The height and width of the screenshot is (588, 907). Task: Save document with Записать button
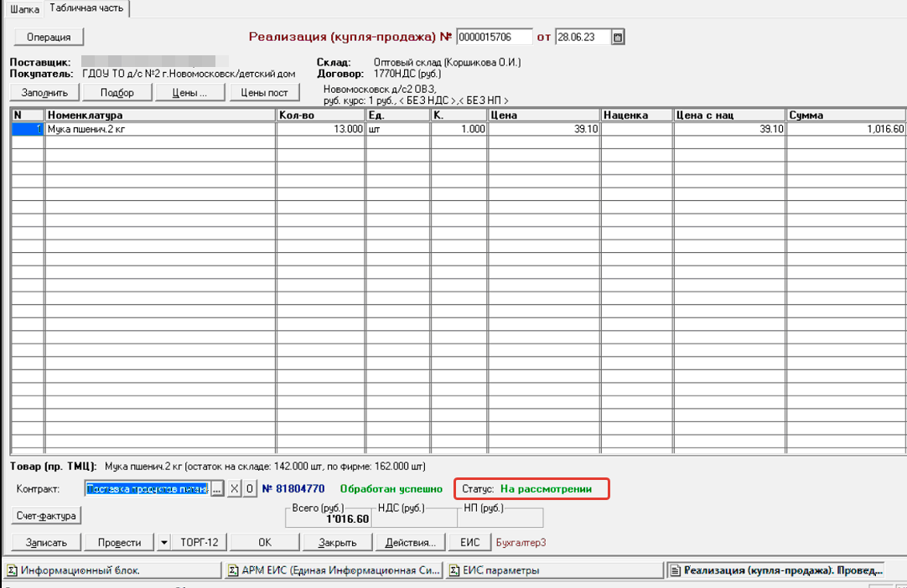click(x=46, y=542)
